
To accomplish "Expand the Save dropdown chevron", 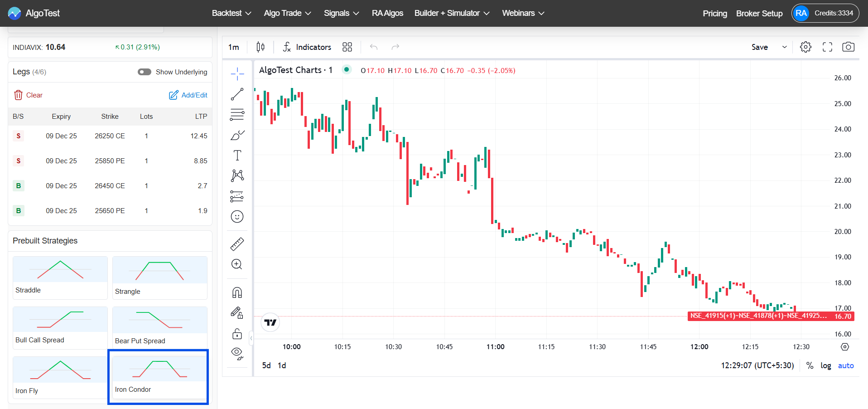I will click(x=784, y=47).
